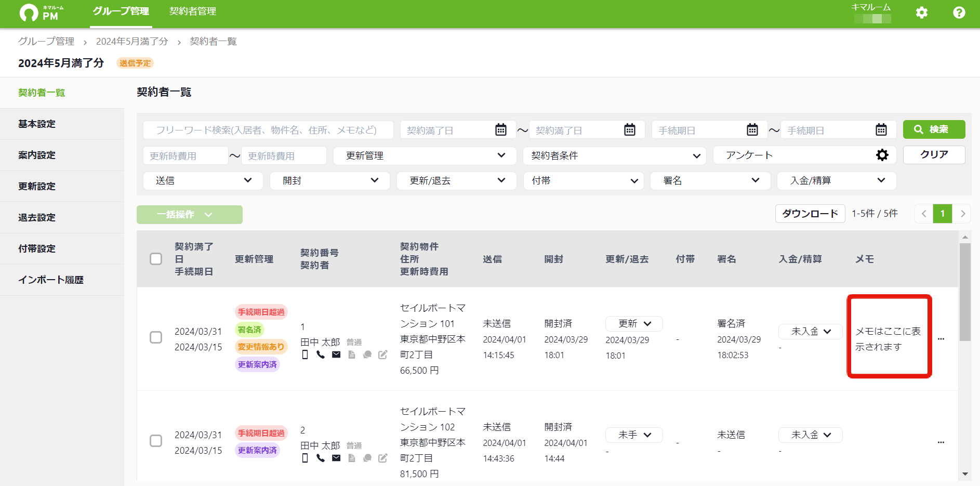The height and width of the screenshot is (486, 980).
Task: Click the ダウンロード button
Action: 810,214
